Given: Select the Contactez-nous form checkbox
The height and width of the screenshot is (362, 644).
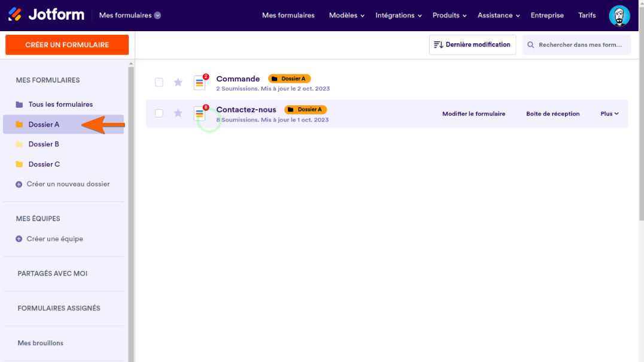Looking at the screenshot, I should tap(159, 113).
